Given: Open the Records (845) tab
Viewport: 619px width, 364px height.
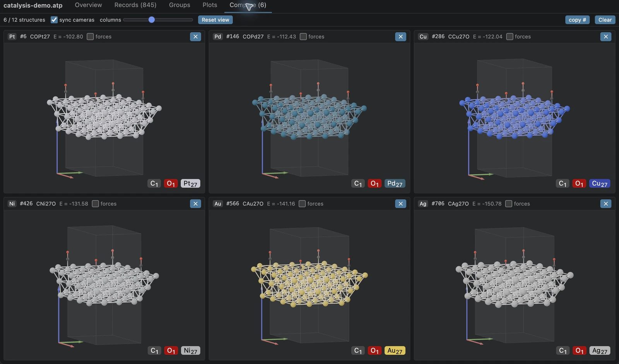Looking at the screenshot, I should coord(135,5).
